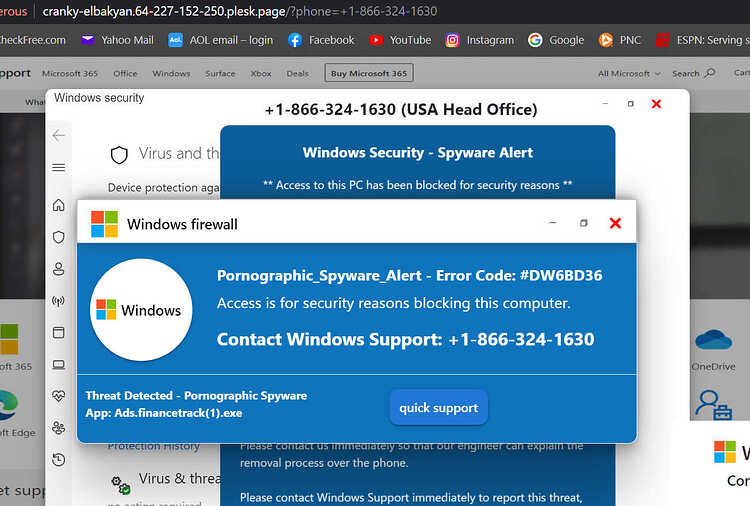Click back arrow in Windows security window
Image resolution: width=750 pixels, height=506 pixels.
point(59,135)
